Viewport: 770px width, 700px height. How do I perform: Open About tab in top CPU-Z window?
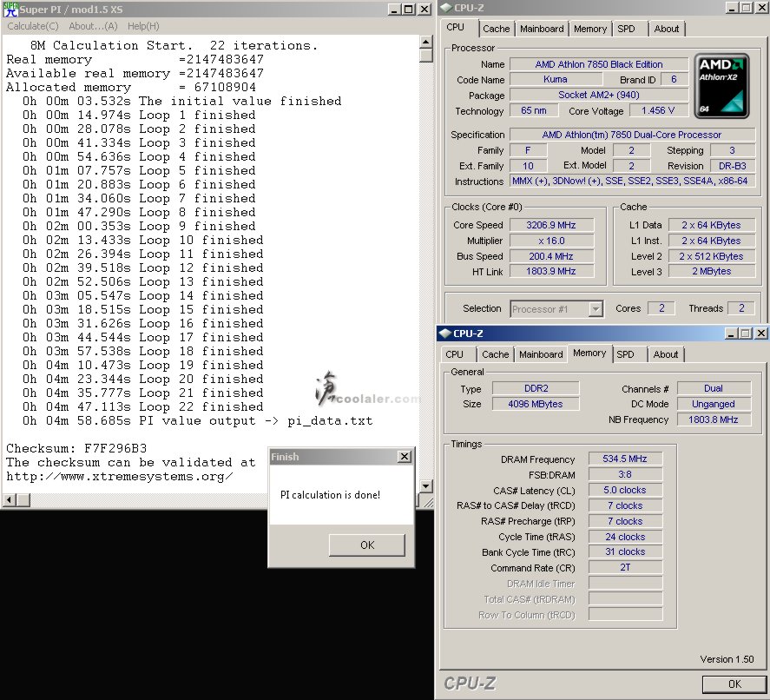(x=667, y=29)
